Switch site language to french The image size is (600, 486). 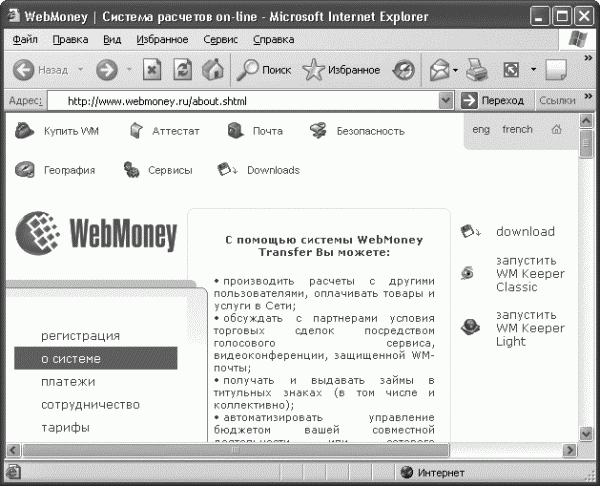coord(517,129)
